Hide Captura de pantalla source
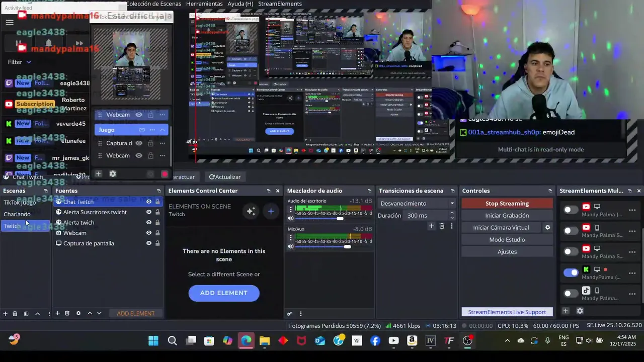The width and height of the screenshot is (644, 362). click(149, 243)
